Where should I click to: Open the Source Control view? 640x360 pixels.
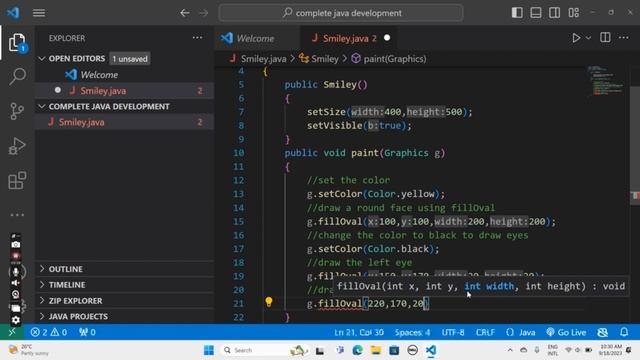(17, 111)
